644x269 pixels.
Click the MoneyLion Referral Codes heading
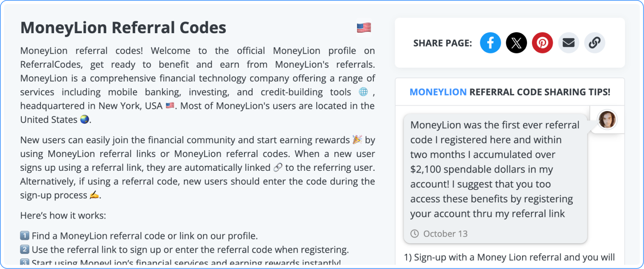click(123, 27)
